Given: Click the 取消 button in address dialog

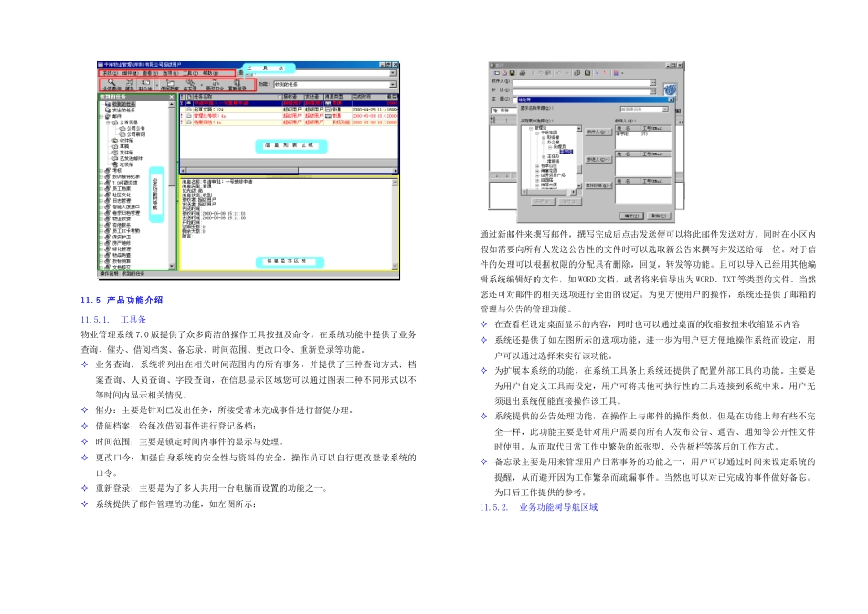Looking at the screenshot, I should [659, 216].
